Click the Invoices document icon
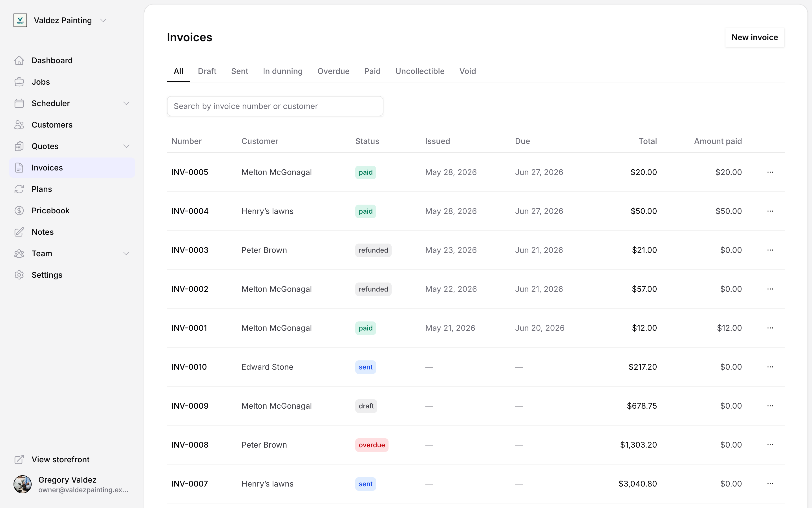Image resolution: width=812 pixels, height=508 pixels. tap(19, 168)
